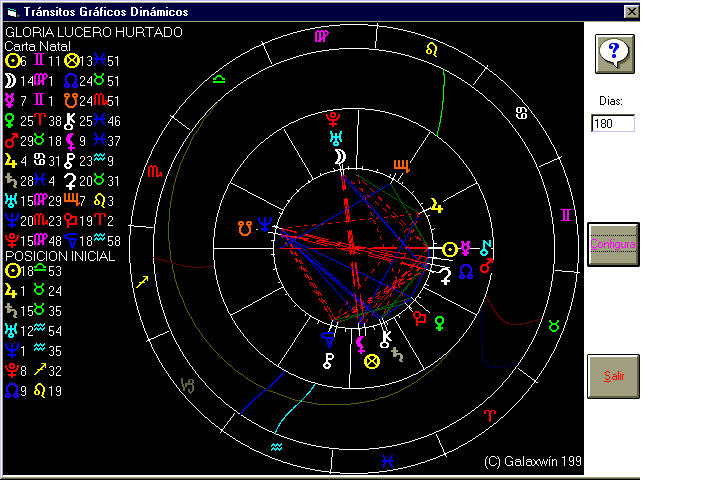Click the orange South Node glyph in chart
This screenshot has height=489, width=723.
tap(243, 227)
